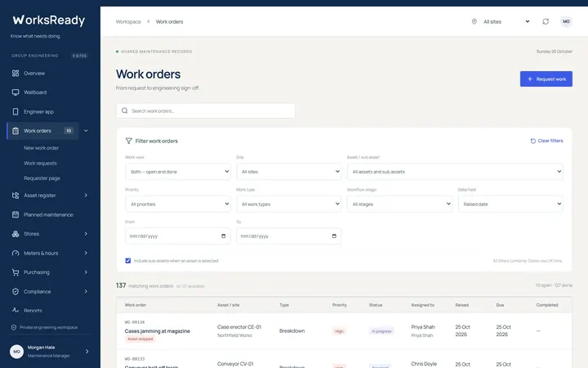
Task: Click the 10 badge on Work orders
Action: coord(69,131)
